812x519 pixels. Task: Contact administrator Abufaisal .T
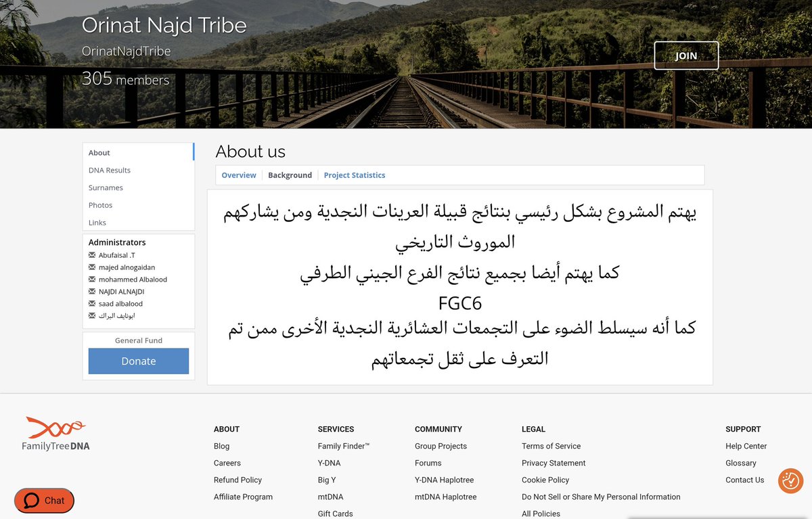point(117,255)
